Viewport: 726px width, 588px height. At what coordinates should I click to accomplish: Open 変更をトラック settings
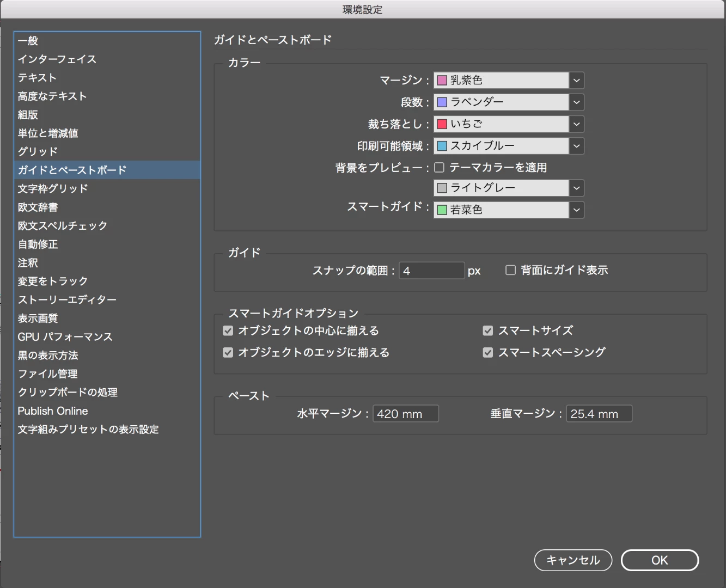107,281
